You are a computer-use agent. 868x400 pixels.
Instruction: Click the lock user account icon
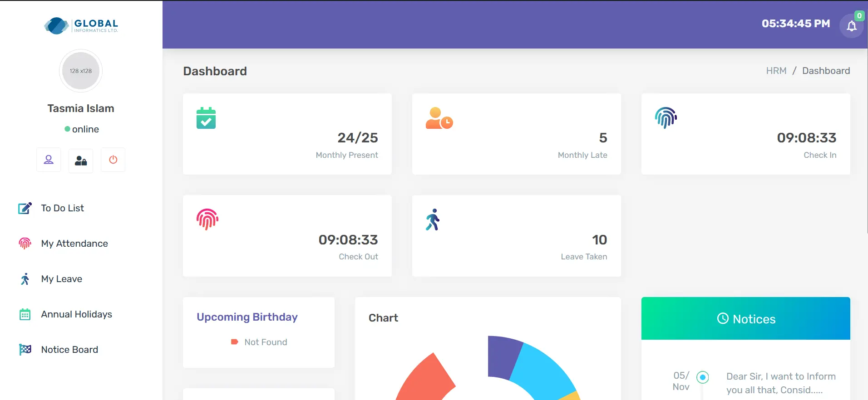coord(81,160)
